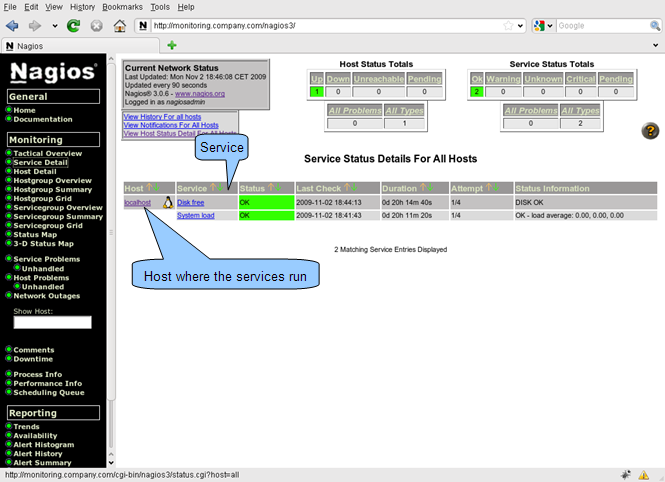Click Host Status Totals Down header
Screen dimensions: 665x482
[x=338, y=79]
